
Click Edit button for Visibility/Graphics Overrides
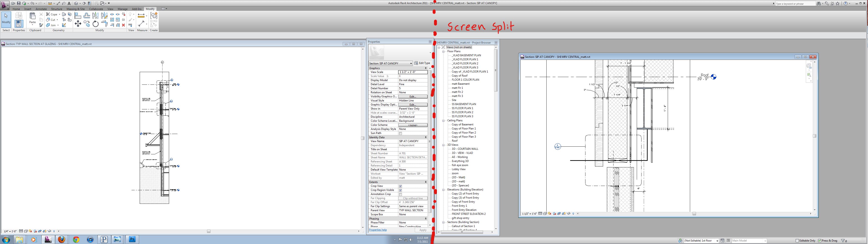[x=413, y=96]
